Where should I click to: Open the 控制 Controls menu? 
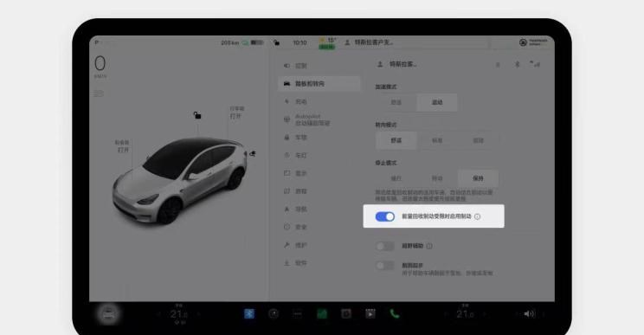point(319,66)
